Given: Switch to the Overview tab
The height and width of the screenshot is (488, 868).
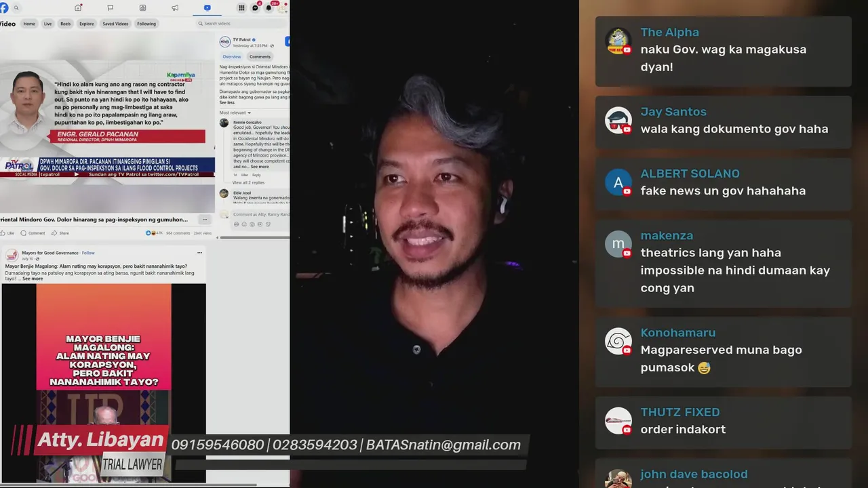Looking at the screenshot, I should pos(232,57).
